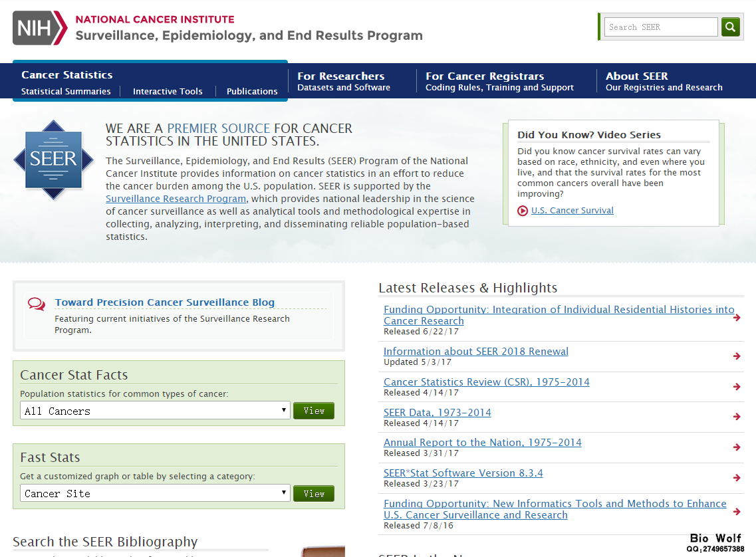
Task: Open Toward Precision Cancer Surveillance Blog
Action: click(x=164, y=302)
